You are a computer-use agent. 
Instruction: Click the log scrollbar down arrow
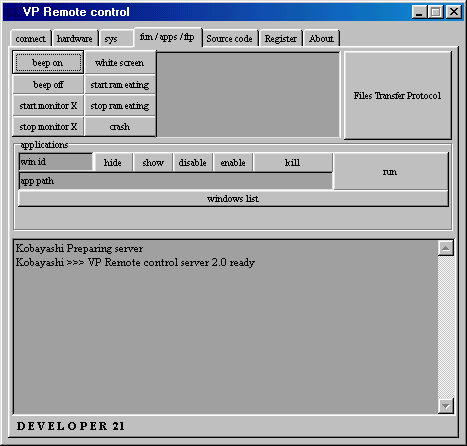(446, 406)
